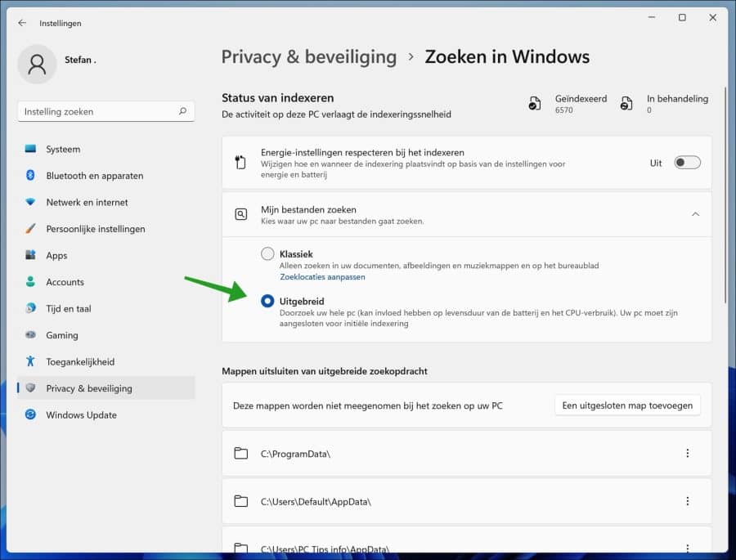
Task: Click the Persoonlijke instellingen brush icon
Action: tap(30, 229)
